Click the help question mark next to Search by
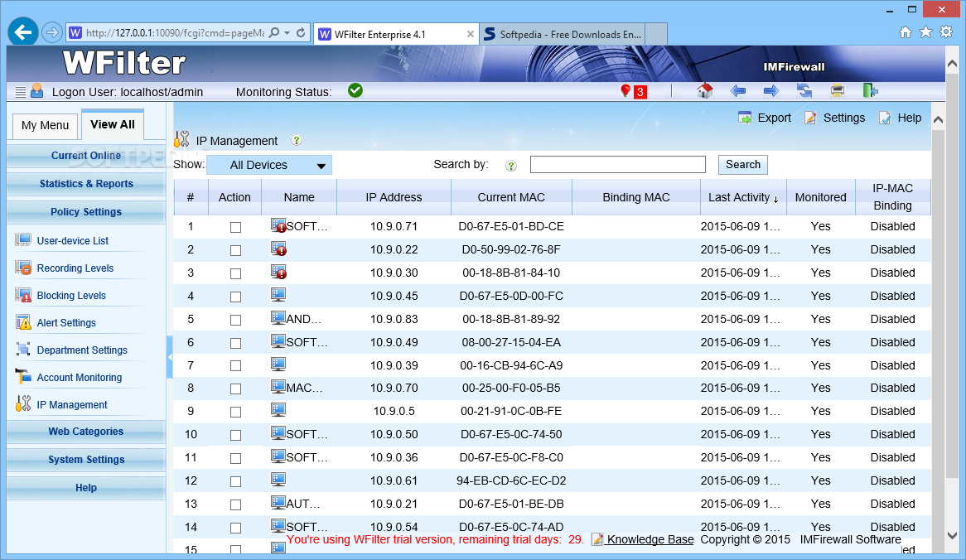Viewport: 966px width, 560px height. click(x=510, y=165)
